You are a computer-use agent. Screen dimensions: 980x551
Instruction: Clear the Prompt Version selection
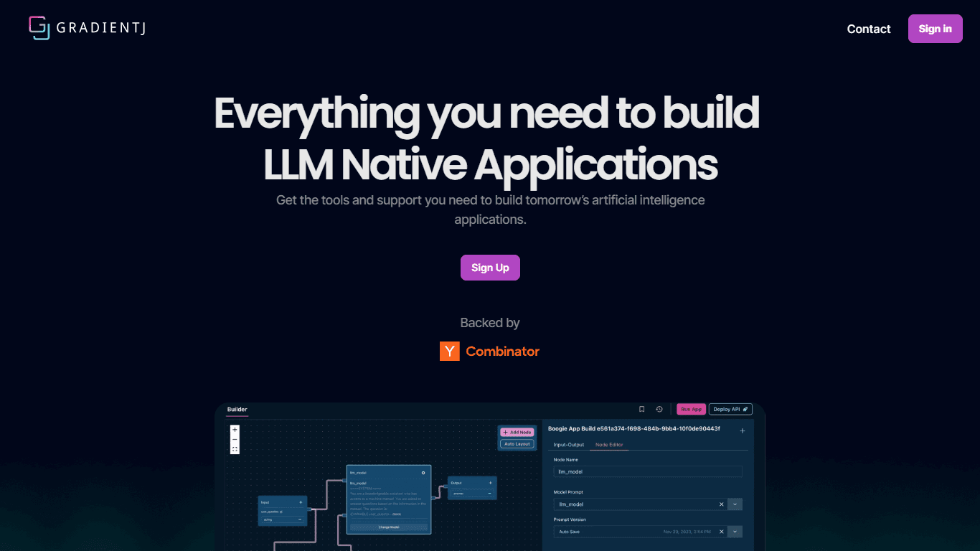pyautogui.click(x=722, y=532)
